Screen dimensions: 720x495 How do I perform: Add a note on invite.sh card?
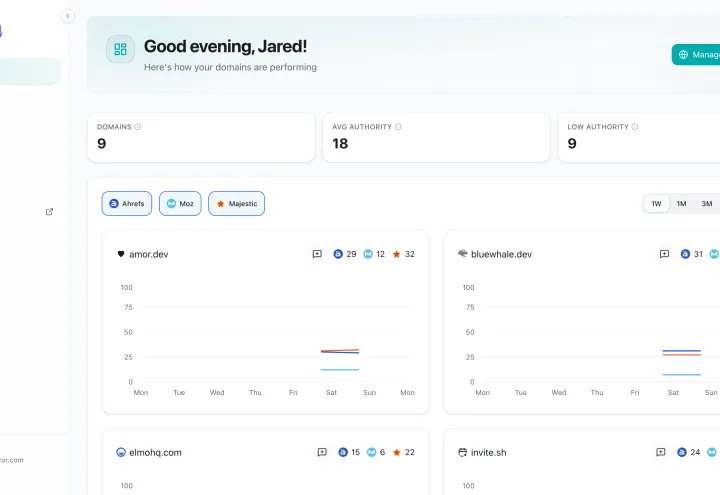661,452
